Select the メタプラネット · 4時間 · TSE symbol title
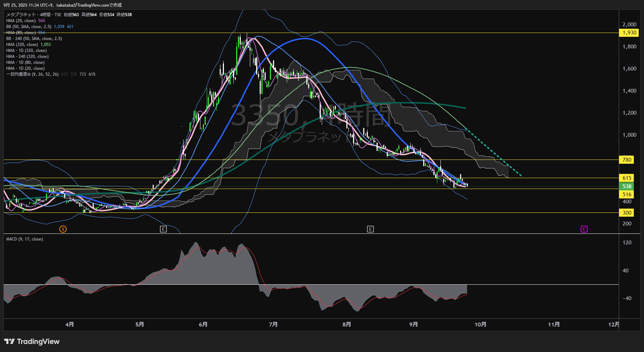This screenshot has width=644, height=352. click(x=34, y=15)
